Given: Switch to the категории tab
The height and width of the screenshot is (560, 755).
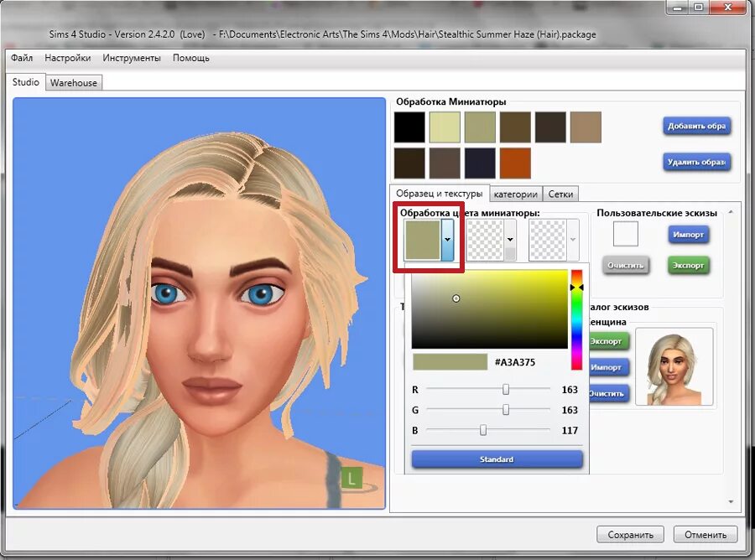Looking at the screenshot, I should tap(515, 194).
